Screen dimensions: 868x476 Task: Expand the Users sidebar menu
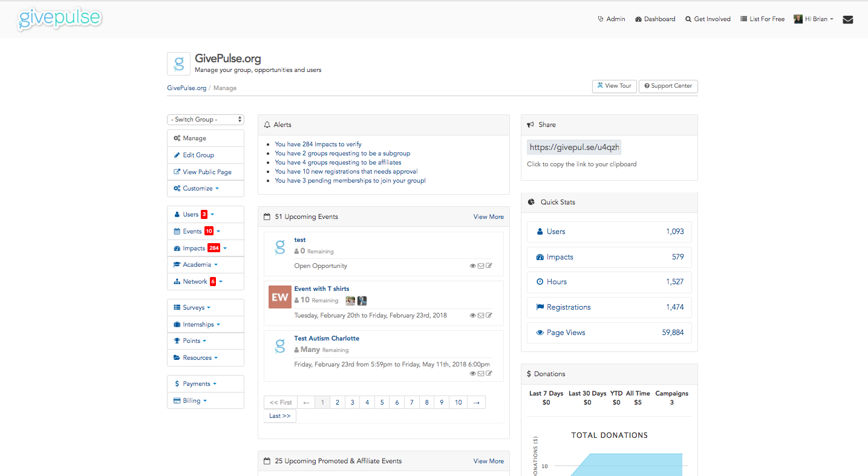click(206, 214)
